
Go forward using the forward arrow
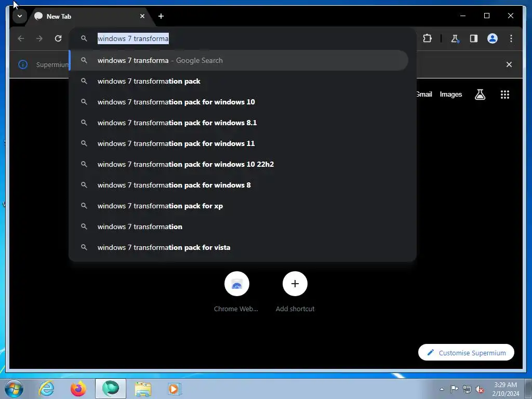point(39,38)
